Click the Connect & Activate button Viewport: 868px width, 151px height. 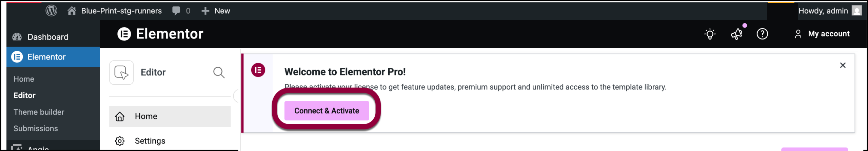click(x=326, y=111)
